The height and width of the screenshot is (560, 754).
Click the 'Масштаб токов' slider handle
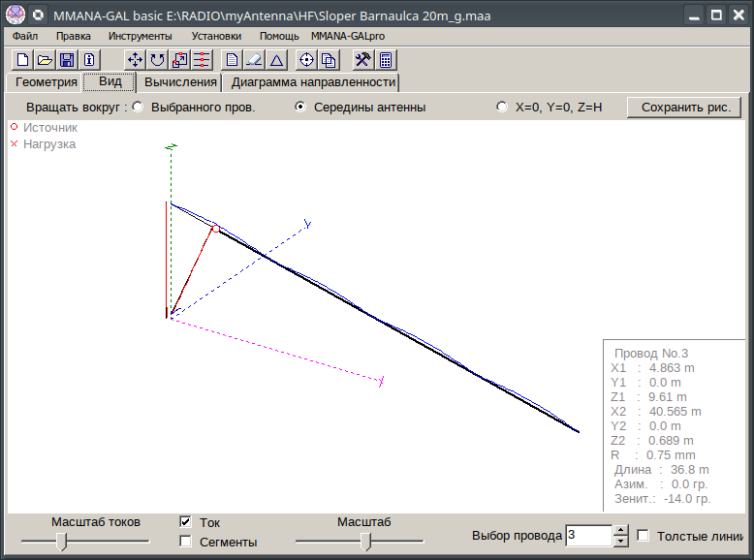pos(62,542)
